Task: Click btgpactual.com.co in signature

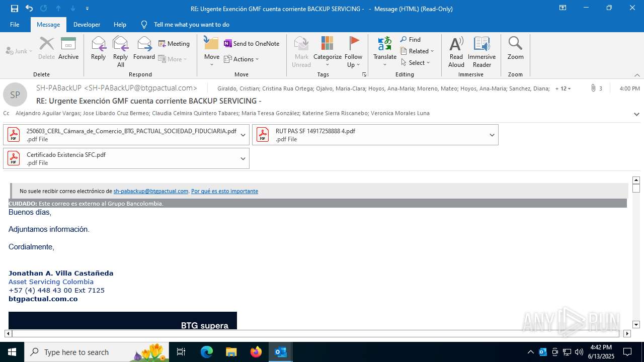Action: [43, 299]
